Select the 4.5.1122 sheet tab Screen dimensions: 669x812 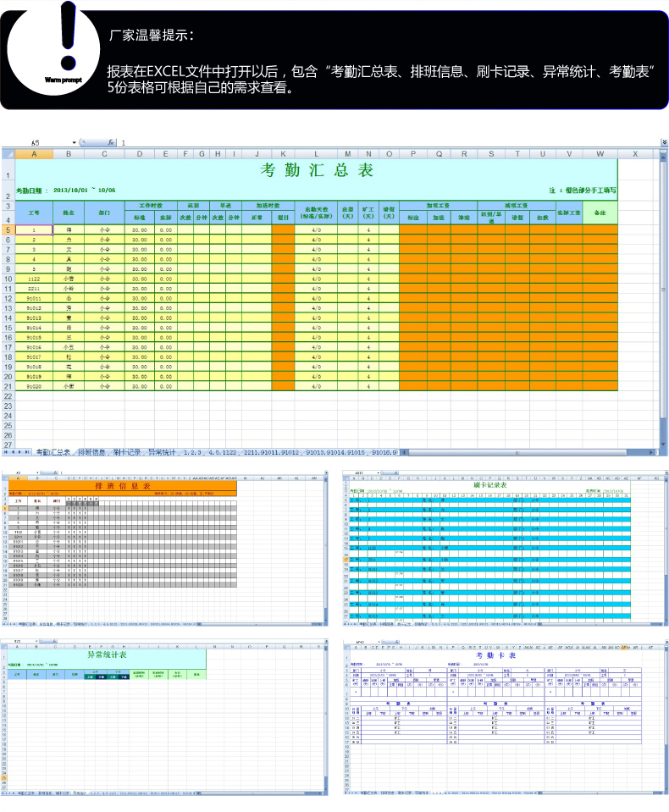(x=223, y=452)
